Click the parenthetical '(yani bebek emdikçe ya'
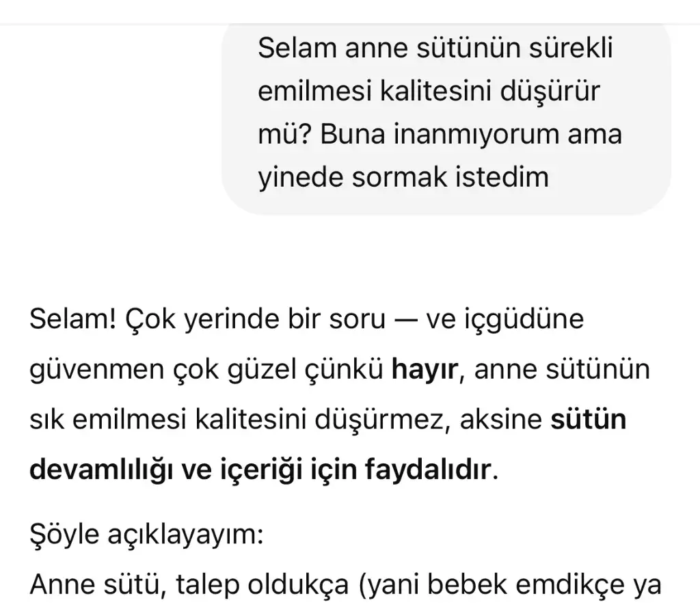700x607 pixels. click(510, 586)
